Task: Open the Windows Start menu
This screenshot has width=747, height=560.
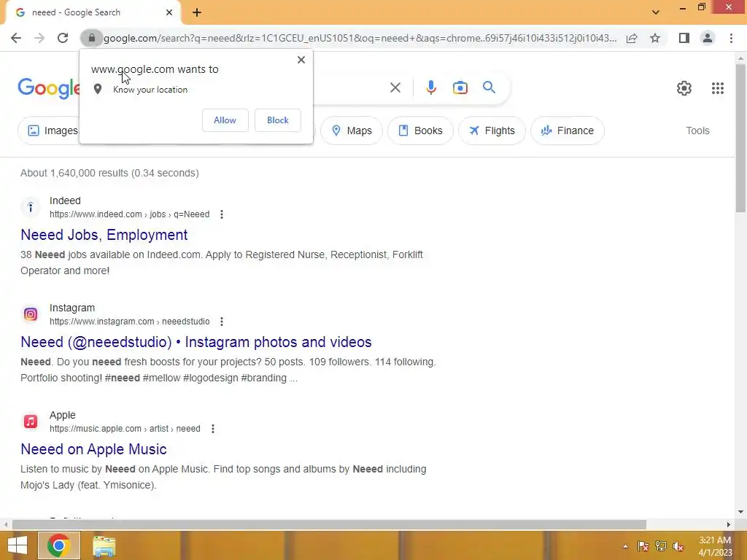Action: click(18, 545)
